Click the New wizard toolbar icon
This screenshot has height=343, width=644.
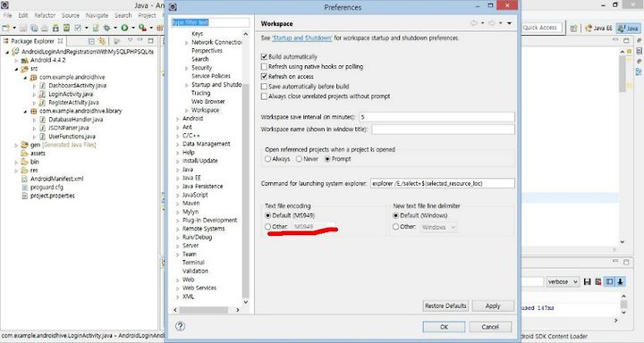point(5,28)
